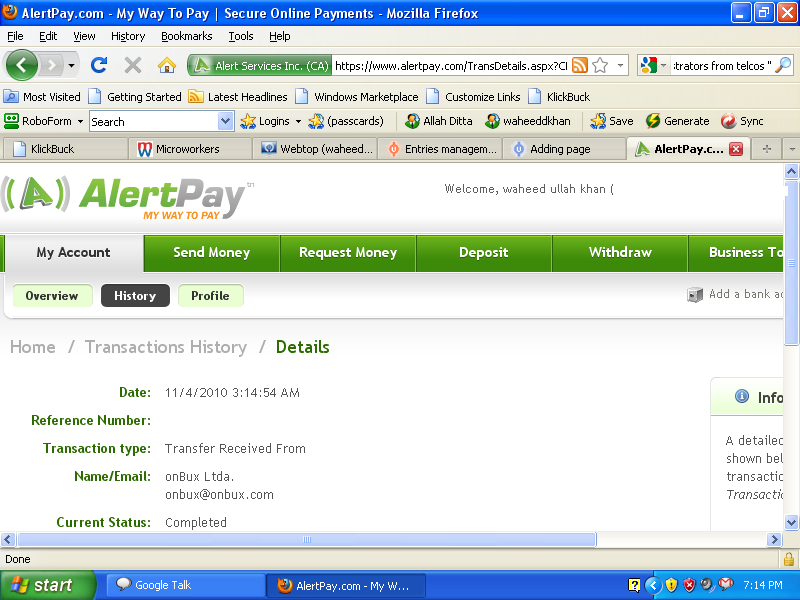Switch to the Adding page tab

point(564,148)
